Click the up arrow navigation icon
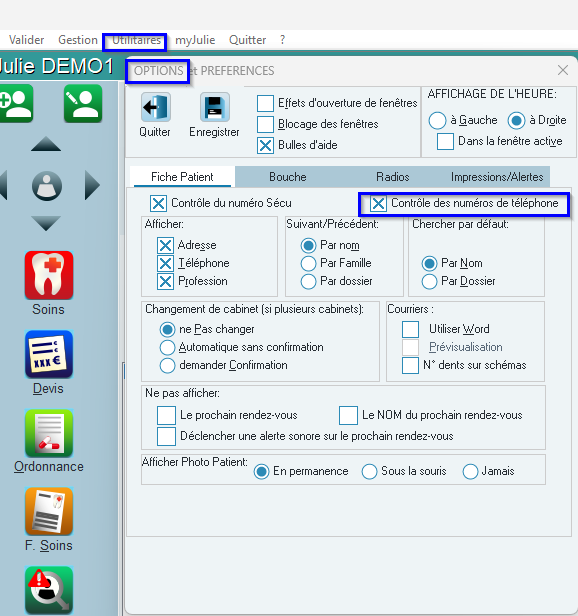Screen dimensions: 578x616 pyautogui.click(x=46, y=144)
